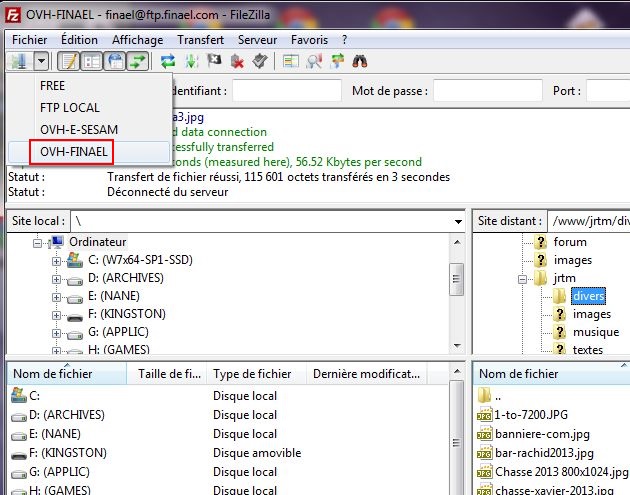Image resolution: width=630 pixels, height=495 pixels.
Task: Click the directory comparison icon
Action: 314,61
